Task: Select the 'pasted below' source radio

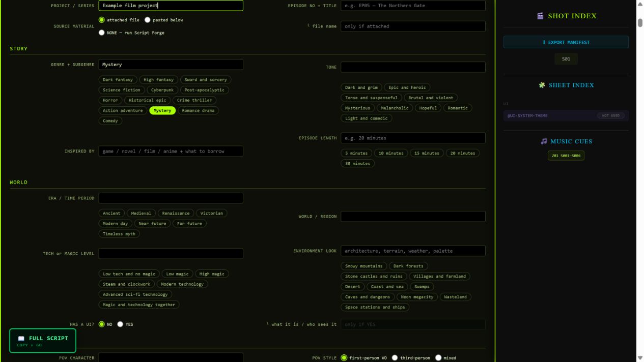Action: [x=148, y=20]
